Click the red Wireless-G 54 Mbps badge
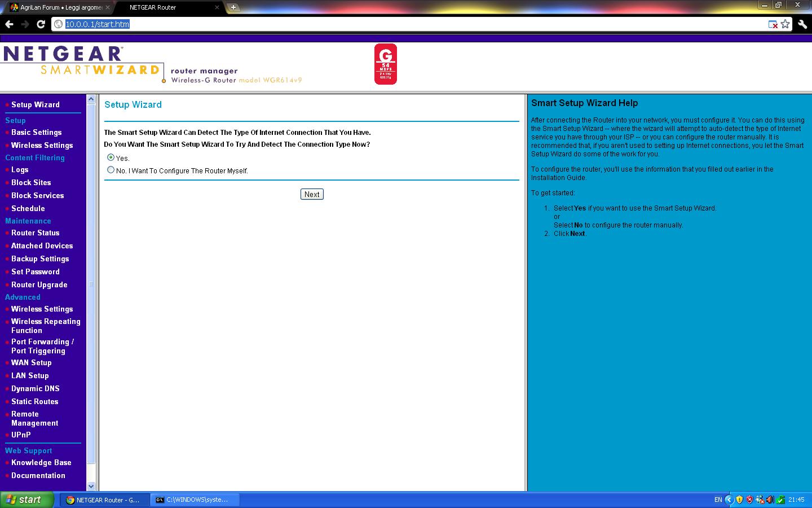The width and height of the screenshot is (812, 508). [386, 64]
